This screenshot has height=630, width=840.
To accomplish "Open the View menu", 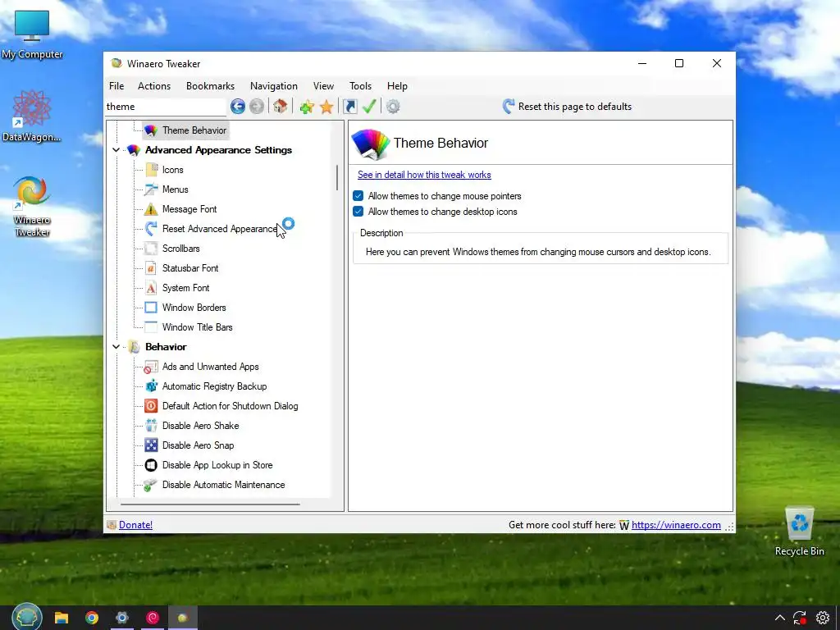I will pos(323,85).
